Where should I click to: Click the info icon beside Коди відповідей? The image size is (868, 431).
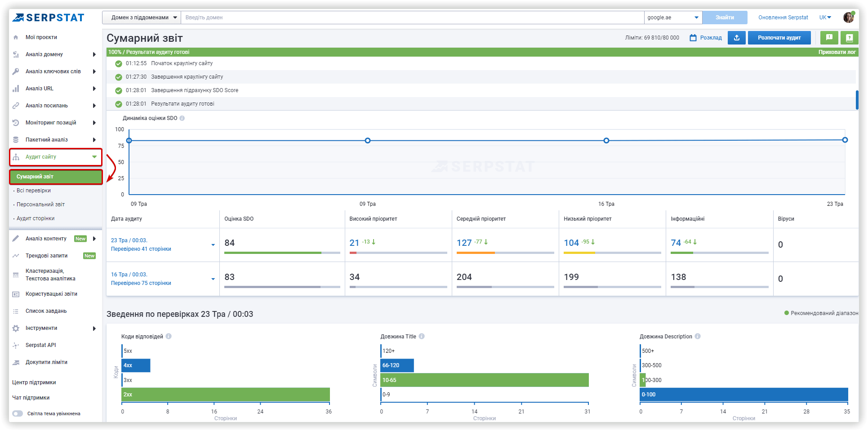[x=169, y=336]
